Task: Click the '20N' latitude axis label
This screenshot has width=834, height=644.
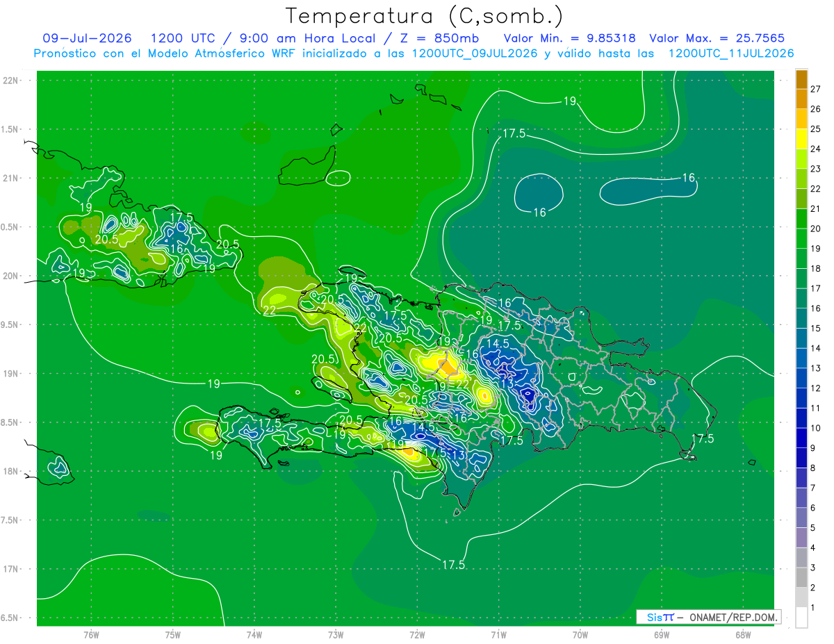Action: point(10,276)
